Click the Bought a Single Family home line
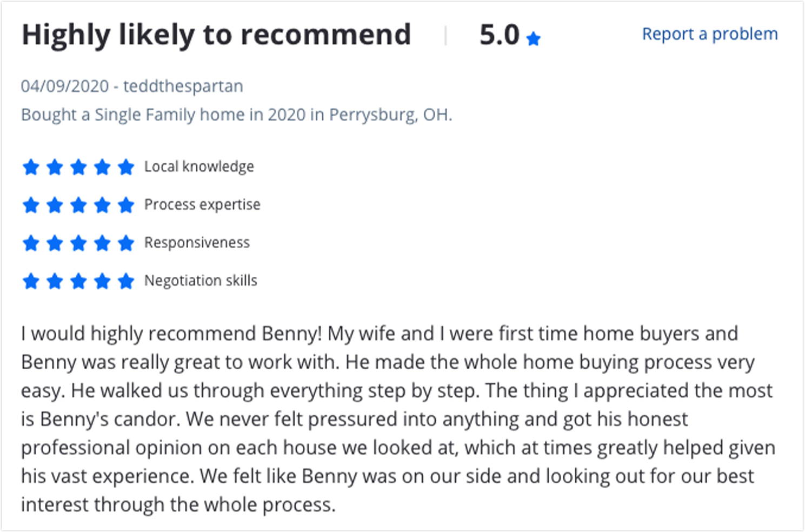The image size is (805, 532). click(x=236, y=115)
